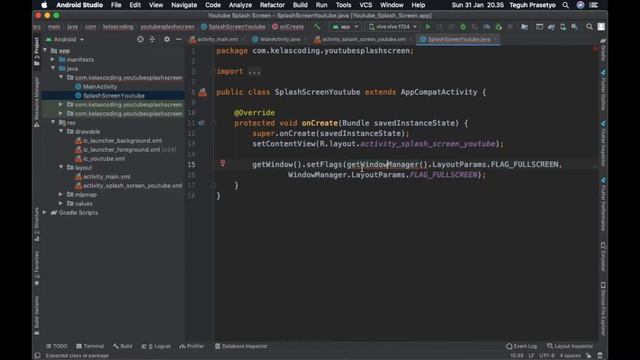Open the Database Inspector button
This screenshot has height=360, width=640.
coord(241,346)
